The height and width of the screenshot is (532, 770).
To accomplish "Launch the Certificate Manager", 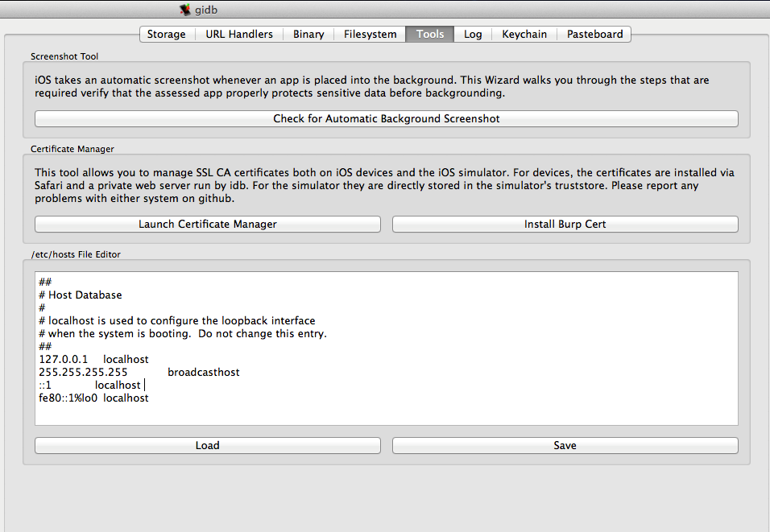I will pyautogui.click(x=208, y=225).
